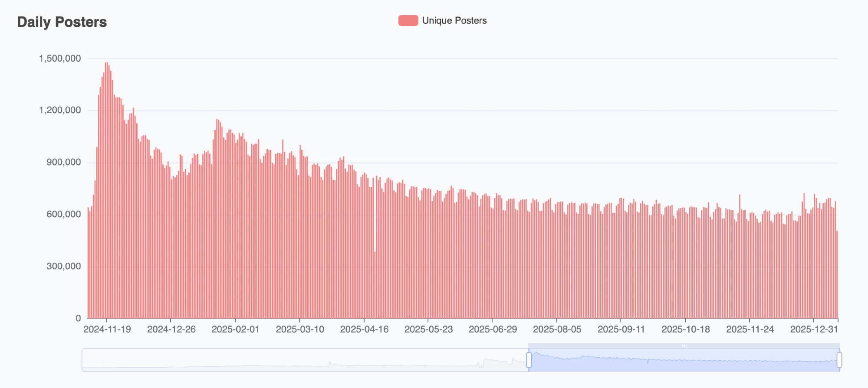The height and width of the screenshot is (388, 868).
Task: Click the 2025-12-31 x-axis date label
Action: pos(814,329)
